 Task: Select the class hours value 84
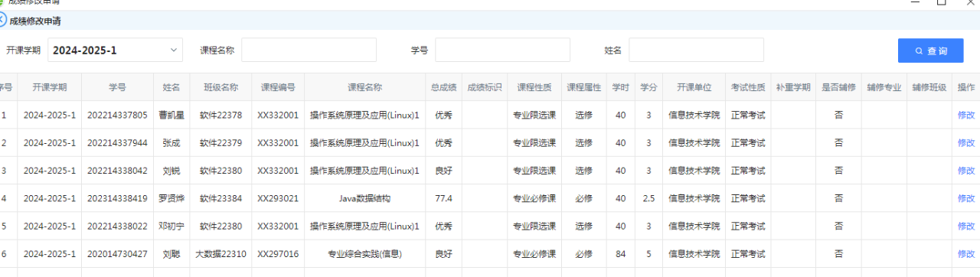tap(621, 254)
